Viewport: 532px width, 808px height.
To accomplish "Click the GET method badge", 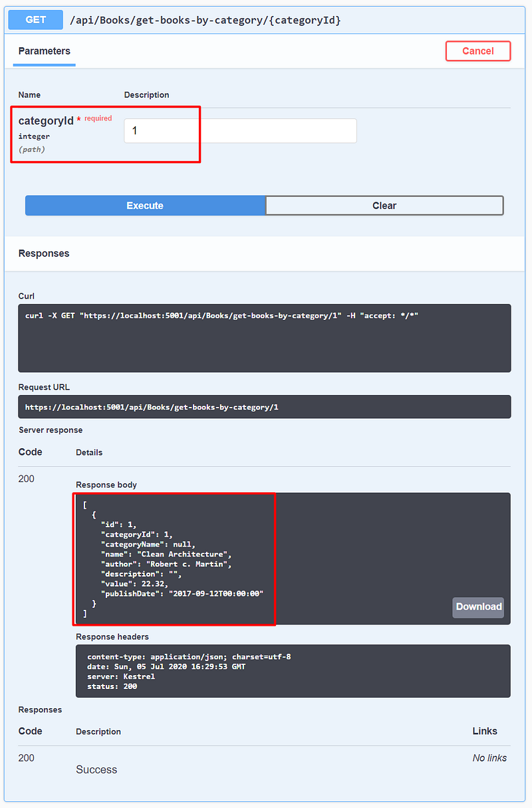I will tap(35, 20).
